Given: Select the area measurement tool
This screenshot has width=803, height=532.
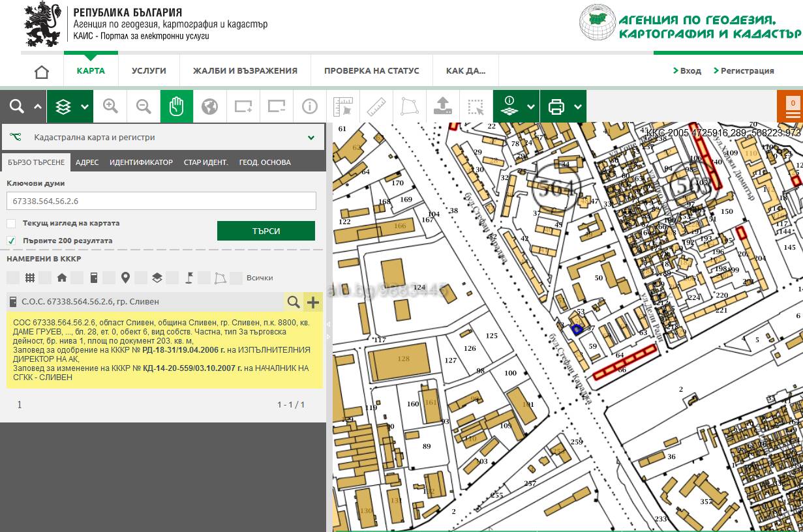Looking at the screenshot, I should 343,106.
